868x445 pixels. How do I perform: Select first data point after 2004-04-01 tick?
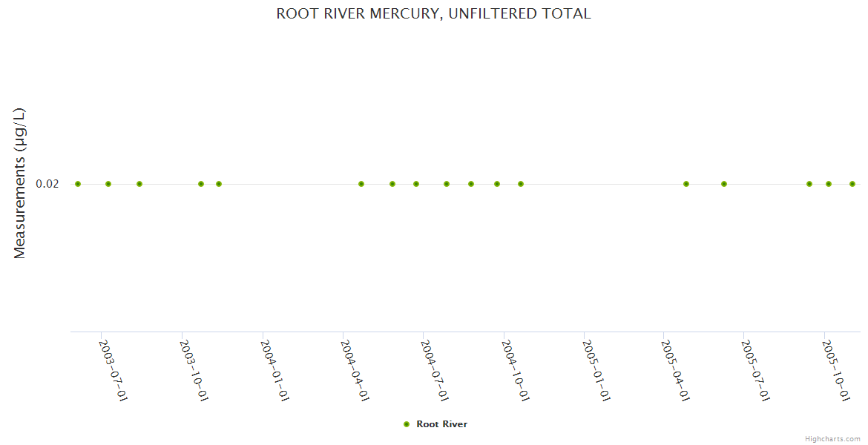361,184
